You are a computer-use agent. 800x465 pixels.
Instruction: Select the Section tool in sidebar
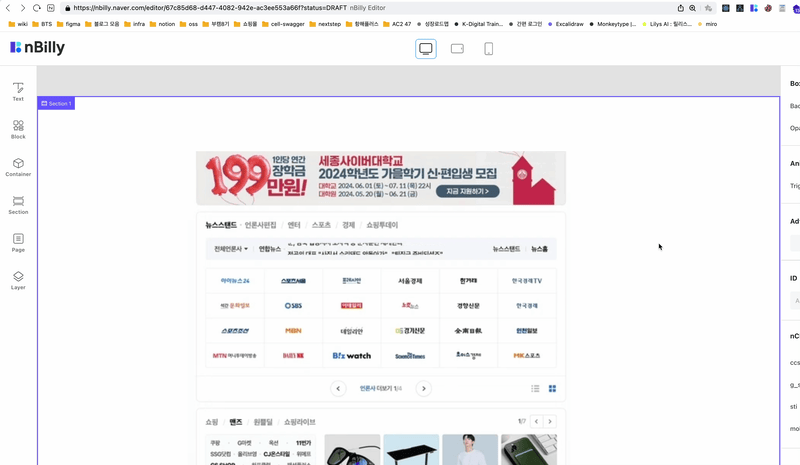18,205
